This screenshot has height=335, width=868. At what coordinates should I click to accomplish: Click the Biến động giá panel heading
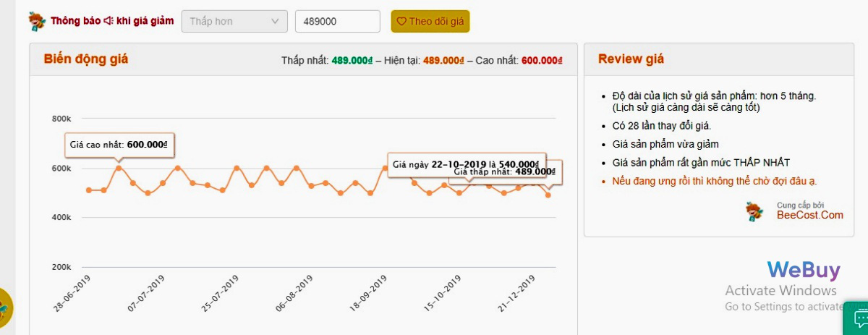click(x=86, y=59)
